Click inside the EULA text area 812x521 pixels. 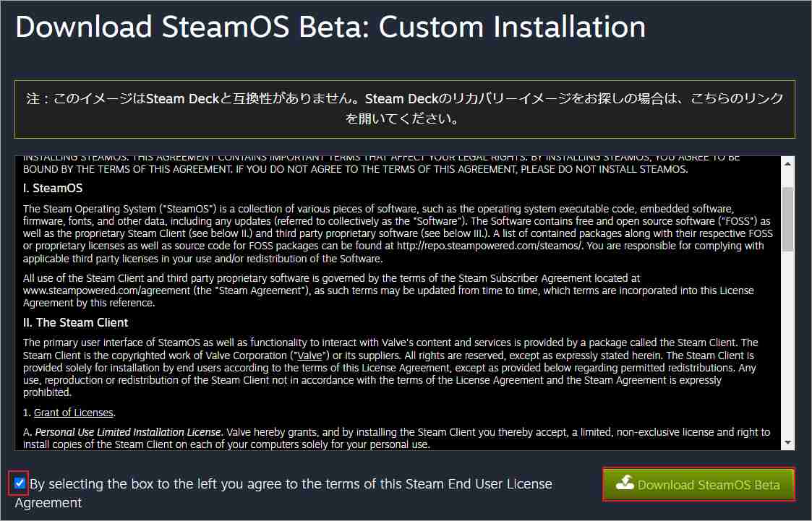click(x=398, y=303)
